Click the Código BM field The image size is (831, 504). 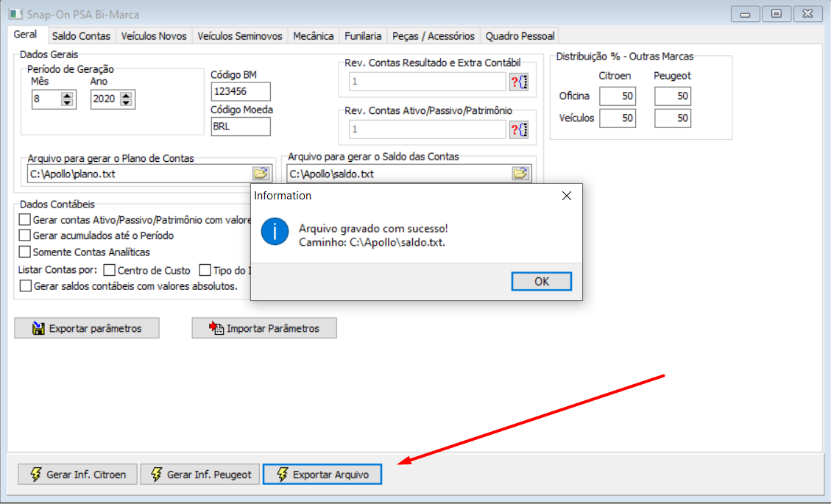[241, 91]
